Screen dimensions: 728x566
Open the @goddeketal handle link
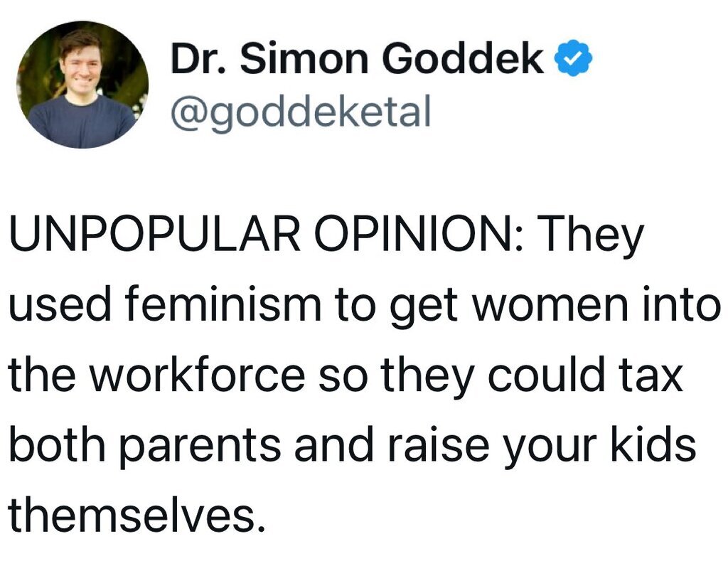pos(300,112)
